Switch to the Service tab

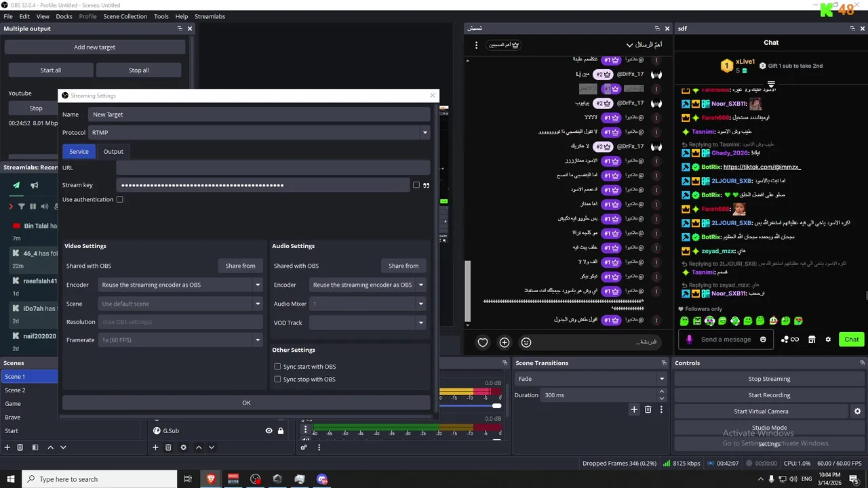point(79,152)
